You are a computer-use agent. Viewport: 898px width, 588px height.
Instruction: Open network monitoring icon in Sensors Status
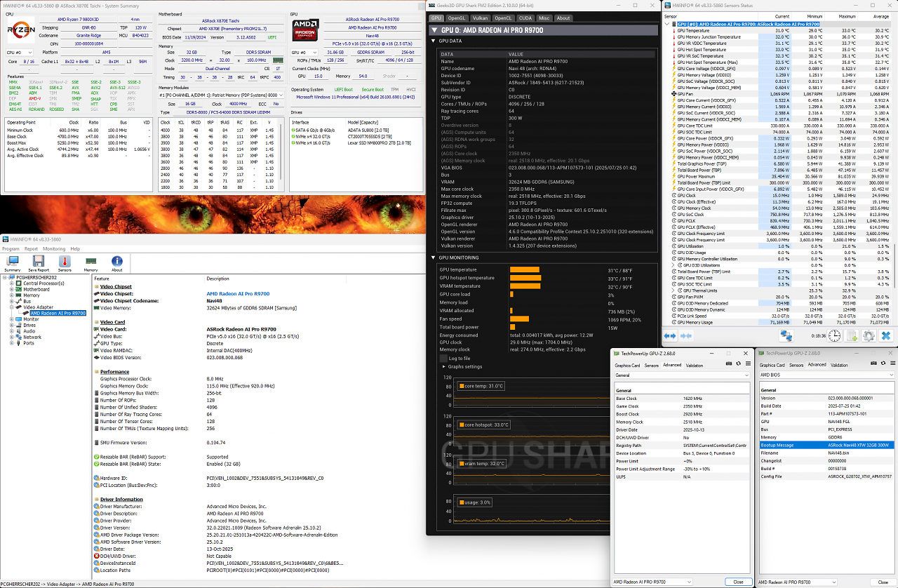(786, 336)
